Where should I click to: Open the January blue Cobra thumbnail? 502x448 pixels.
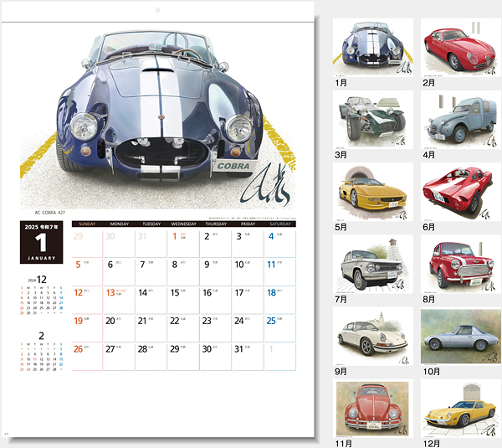coord(373,48)
